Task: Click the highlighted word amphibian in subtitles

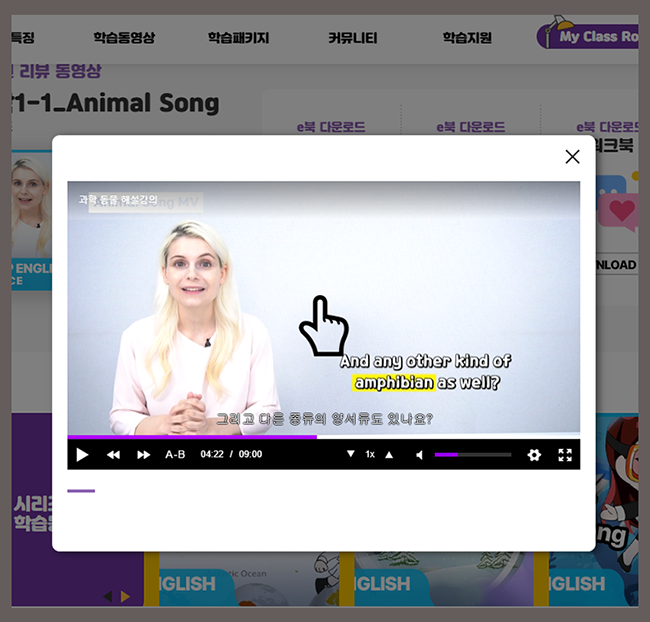Action: point(393,382)
